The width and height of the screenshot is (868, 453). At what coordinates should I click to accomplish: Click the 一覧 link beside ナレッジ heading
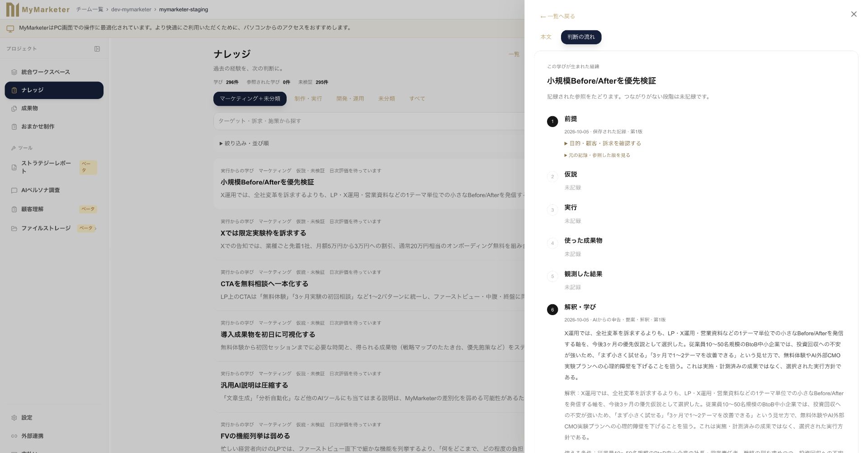click(x=514, y=54)
